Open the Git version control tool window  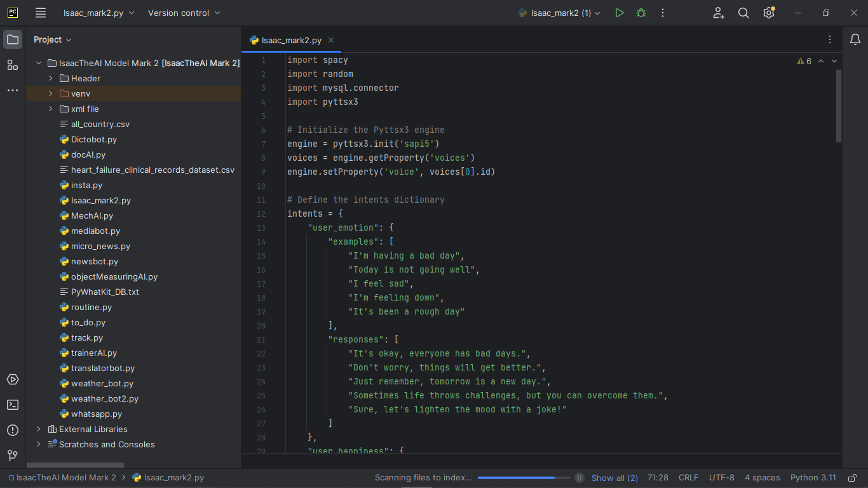[13, 455]
